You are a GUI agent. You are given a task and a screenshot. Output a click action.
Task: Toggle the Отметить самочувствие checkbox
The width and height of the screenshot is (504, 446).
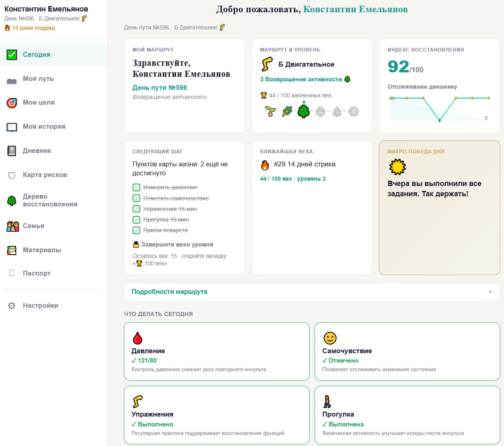coord(136,198)
